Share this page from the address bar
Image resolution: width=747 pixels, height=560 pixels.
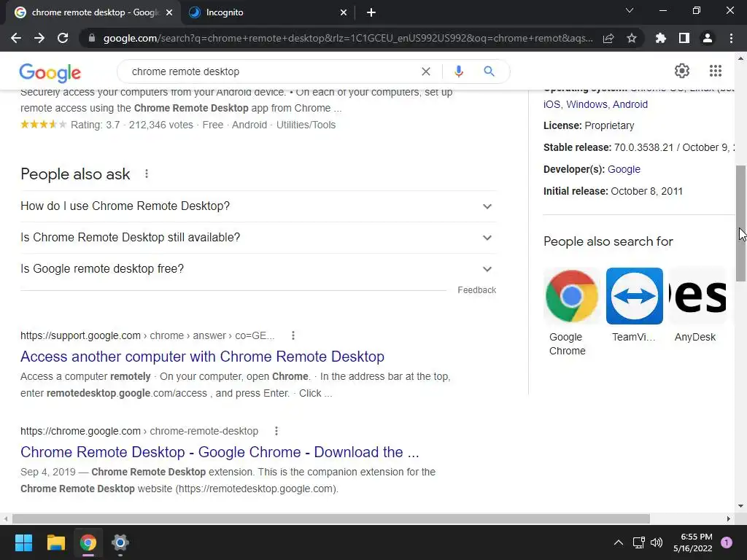(x=608, y=38)
